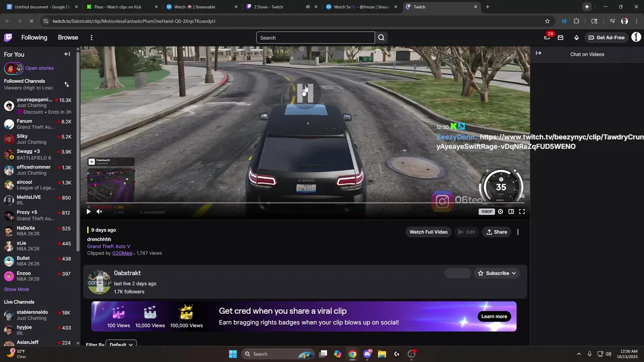Screen dimensions: 644x362
Task: Switch to the Flexx Kick clips tab
Action: (121, 7)
